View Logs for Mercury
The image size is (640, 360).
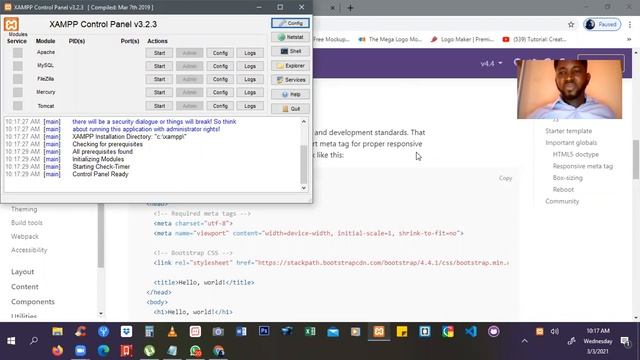click(x=250, y=93)
